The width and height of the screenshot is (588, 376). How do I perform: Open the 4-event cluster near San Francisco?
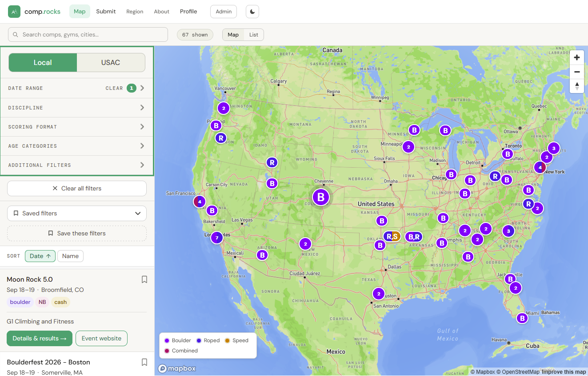[x=200, y=202]
